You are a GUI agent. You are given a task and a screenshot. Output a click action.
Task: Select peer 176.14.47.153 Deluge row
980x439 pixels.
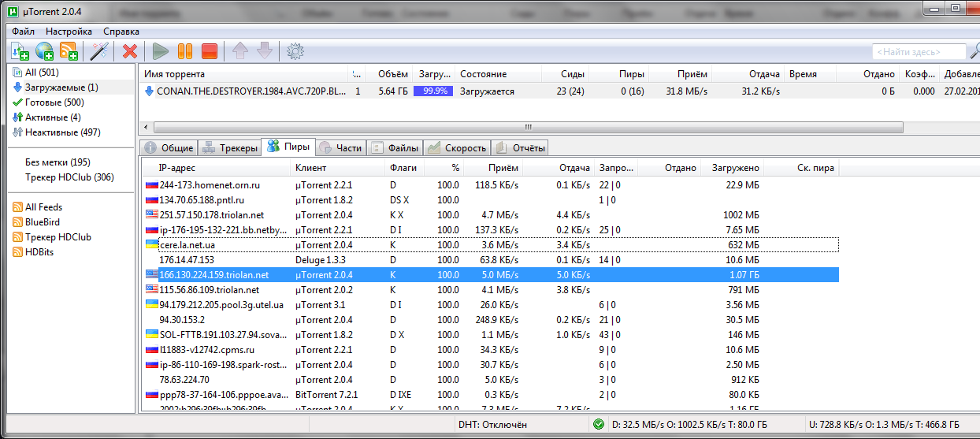[x=491, y=260]
